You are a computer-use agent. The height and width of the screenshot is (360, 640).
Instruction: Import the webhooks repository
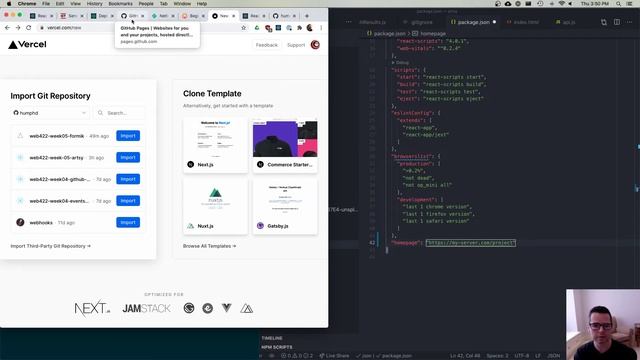(x=128, y=222)
